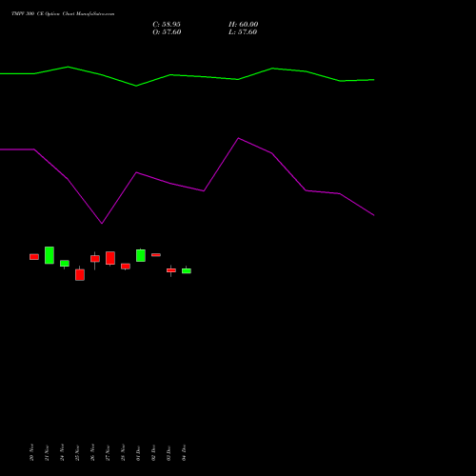
Task: Click the red candlestick above 26 Nov
Action: click(95, 259)
